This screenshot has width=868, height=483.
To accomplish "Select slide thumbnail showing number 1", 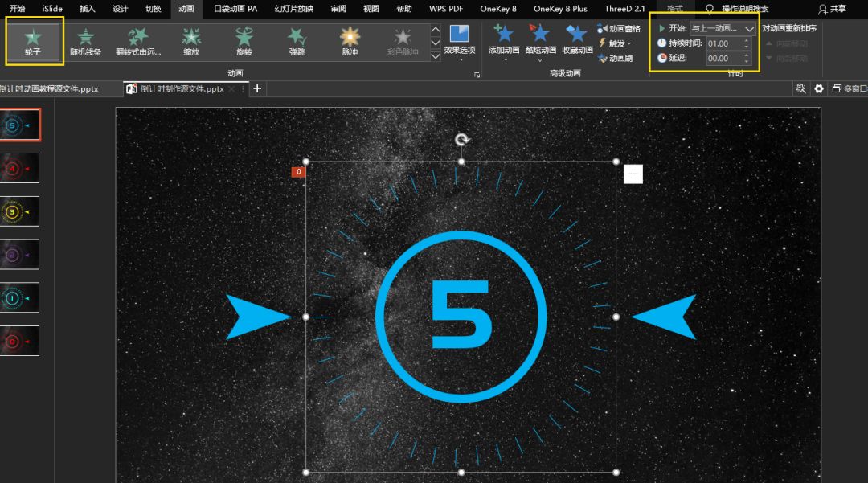I will [x=19, y=297].
